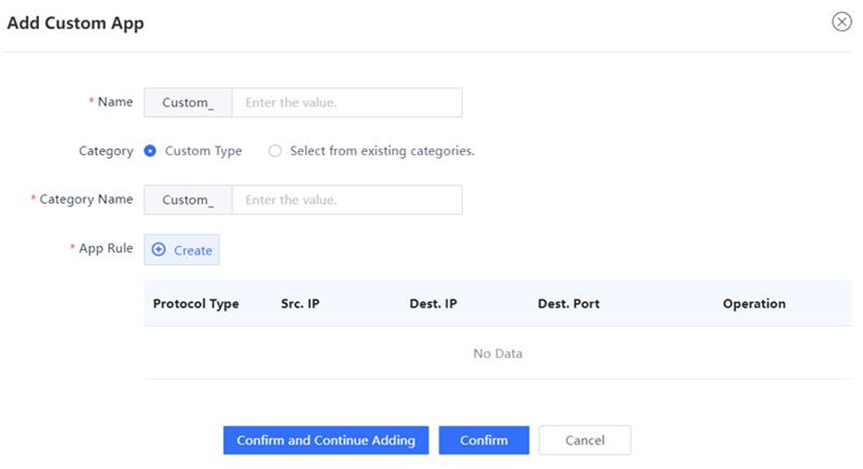Click the Name value input field
This screenshot has height=469, width=863.
347,102
